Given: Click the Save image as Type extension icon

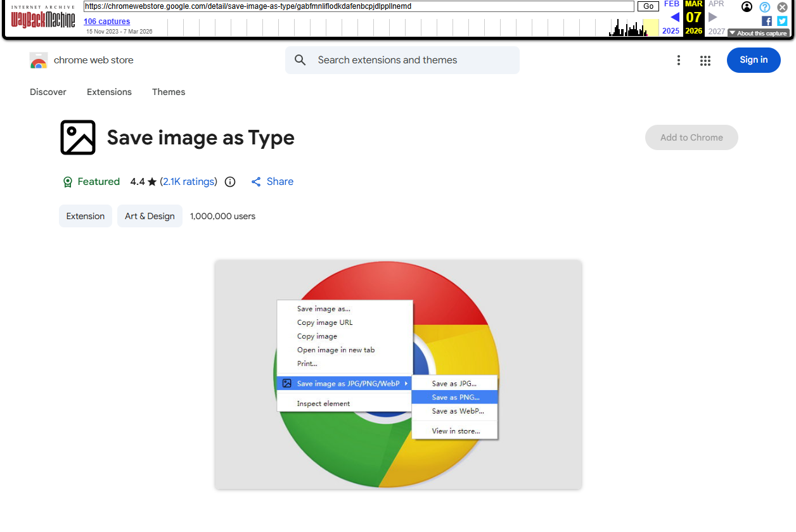Looking at the screenshot, I should (77, 137).
